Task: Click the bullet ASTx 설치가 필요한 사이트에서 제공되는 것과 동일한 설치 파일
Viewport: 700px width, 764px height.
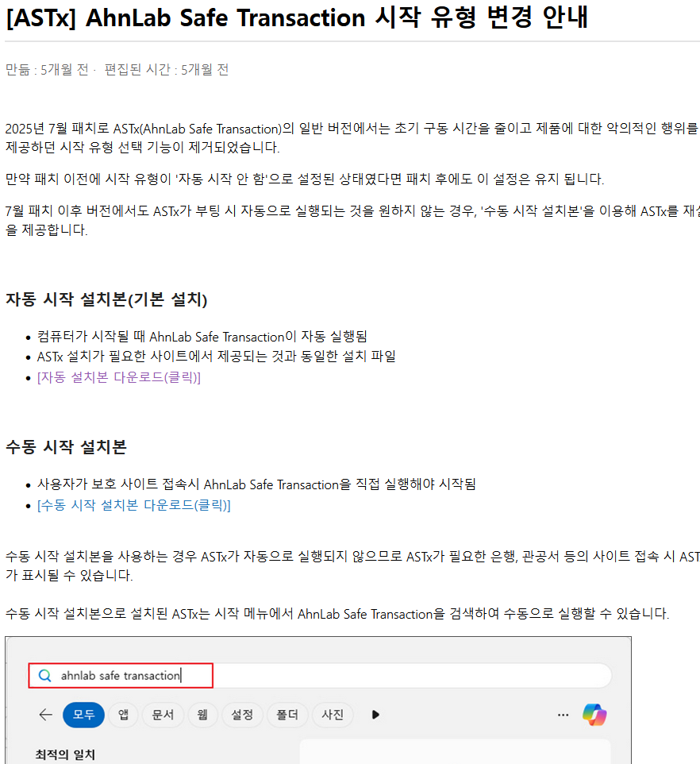Action: pos(216,357)
